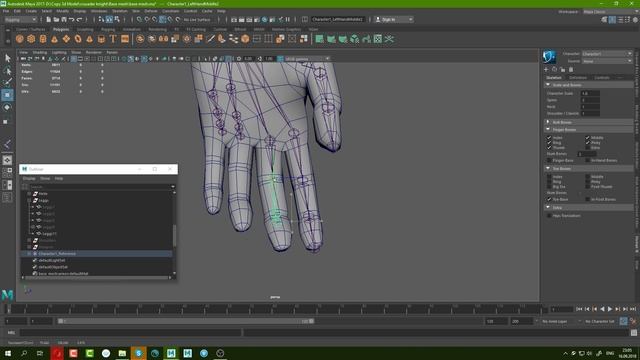Click the multi-cut knife tool shelf icon
Viewport: 640px width, 360px height.
coord(210,39)
